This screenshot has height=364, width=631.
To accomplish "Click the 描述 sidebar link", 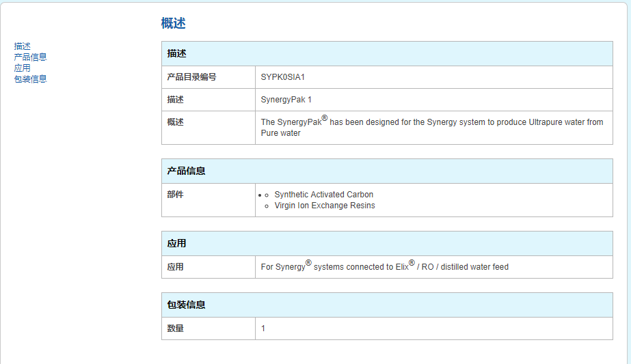I will pyautogui.click(x=23, y=46).
